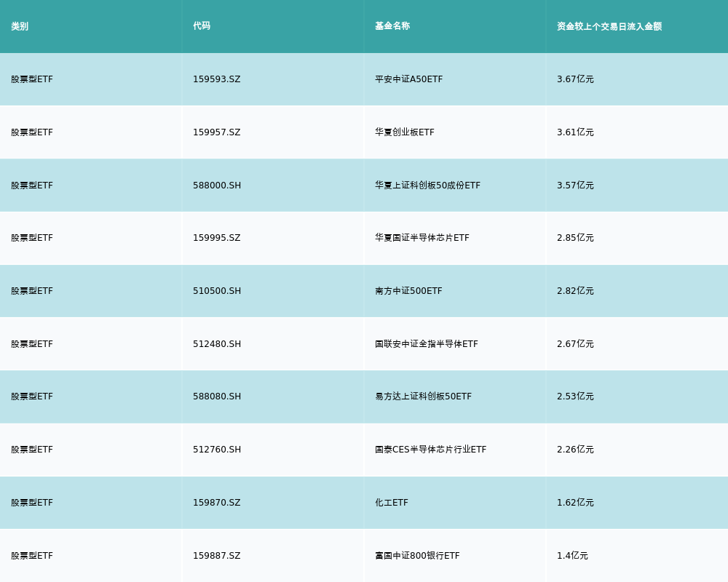Select fund name 富国中证800银行ETF
Image resolution: width=728 pixels, height=582 pixels.
click(417, 556)
